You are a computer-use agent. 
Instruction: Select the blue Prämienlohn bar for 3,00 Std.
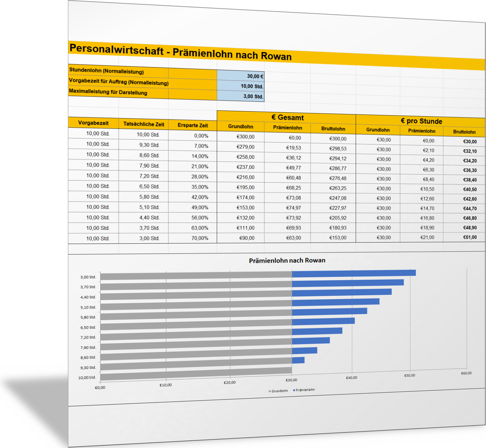tap(354, 273)
